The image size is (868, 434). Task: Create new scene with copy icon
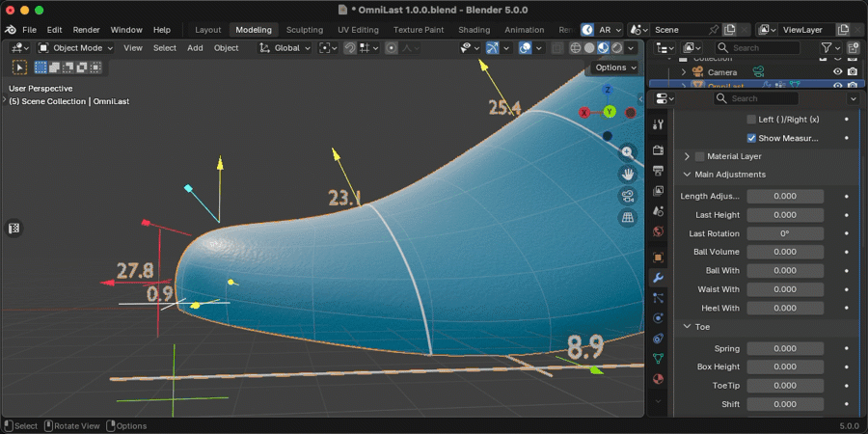tap(730, 30)
